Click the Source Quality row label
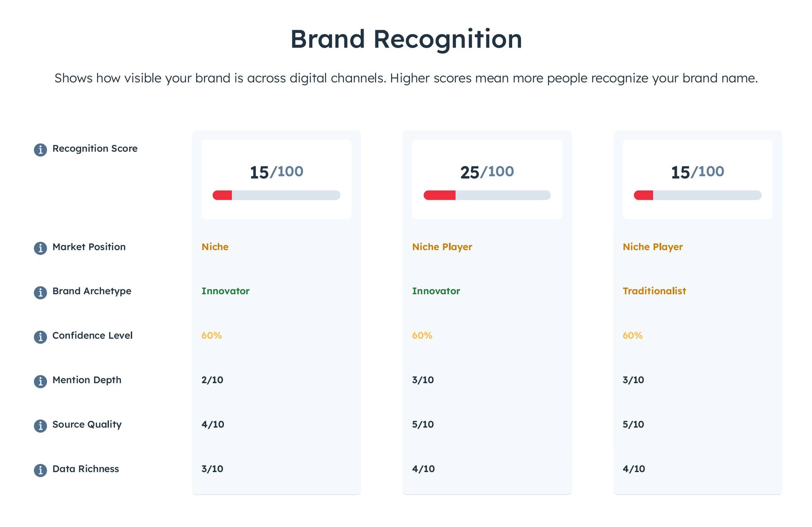This screenshot has height=527, width=812. tap(87, 424)
